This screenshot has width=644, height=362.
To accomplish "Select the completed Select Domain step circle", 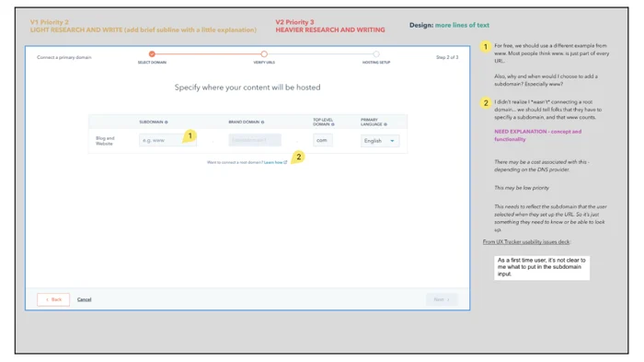I will 152,54.
